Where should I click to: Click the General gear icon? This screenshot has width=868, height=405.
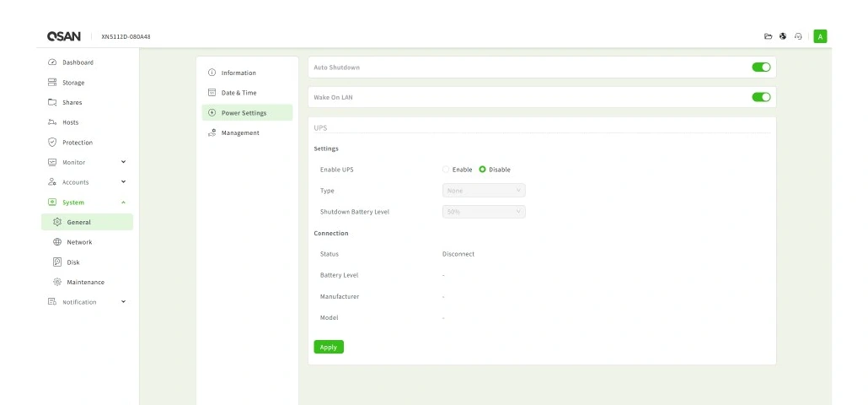click(57, 222)
